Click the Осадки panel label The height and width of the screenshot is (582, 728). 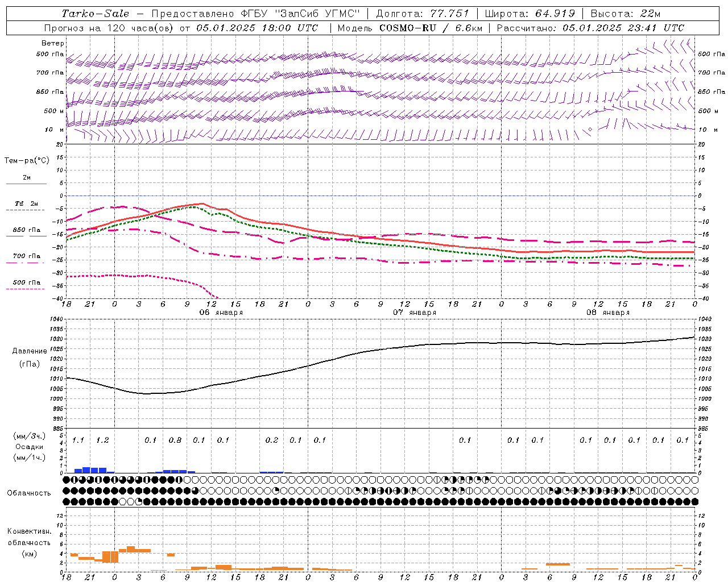30,447
